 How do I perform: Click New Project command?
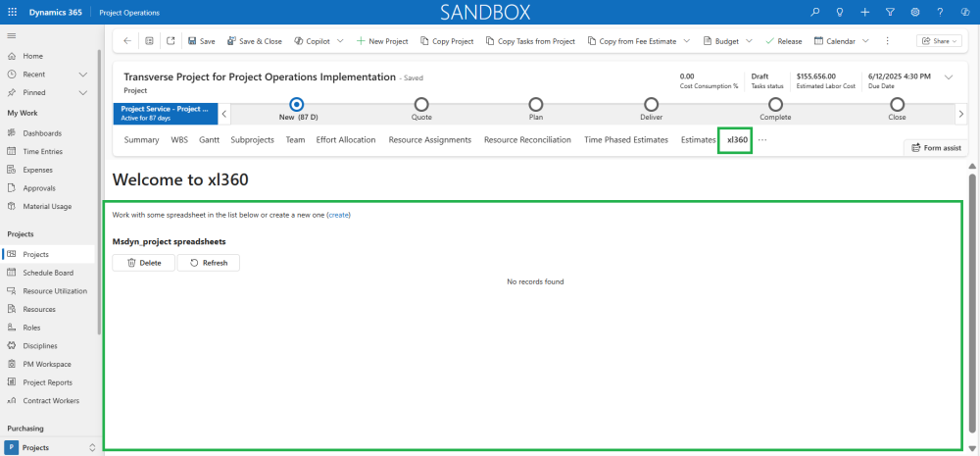[x=382, y=41]
